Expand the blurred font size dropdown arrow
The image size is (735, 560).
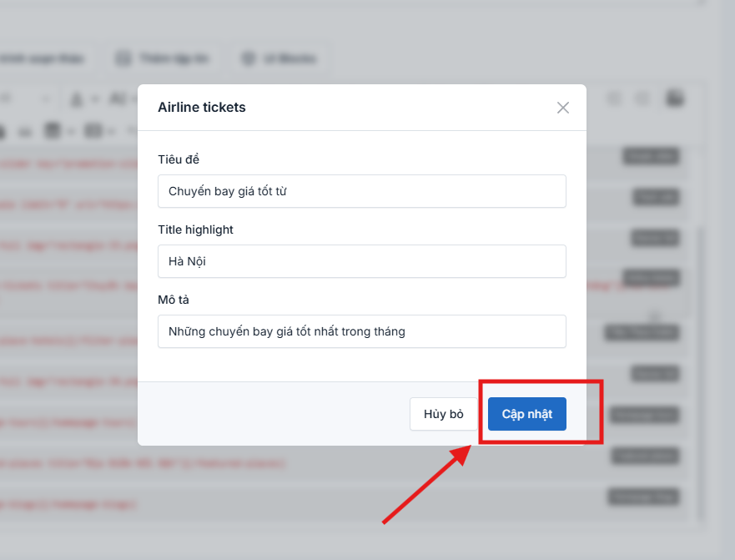click(45, 99)
